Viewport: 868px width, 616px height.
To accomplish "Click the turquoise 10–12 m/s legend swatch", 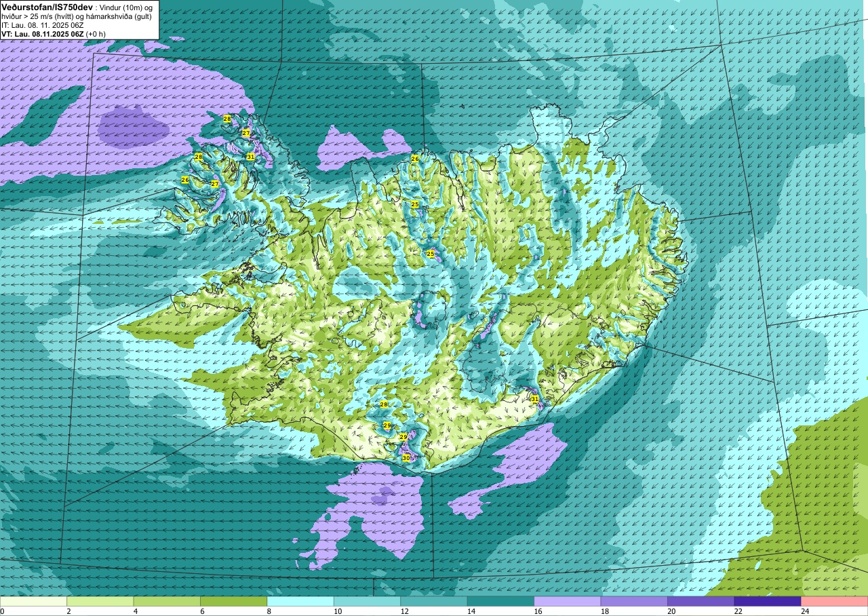I will [367, 601].
